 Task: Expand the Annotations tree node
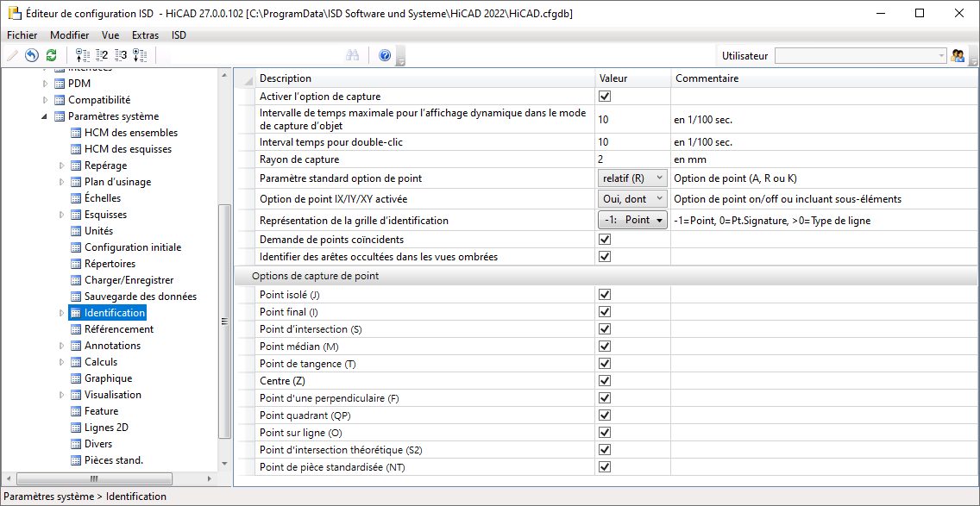pyautogui.click(x=61, y=346)
